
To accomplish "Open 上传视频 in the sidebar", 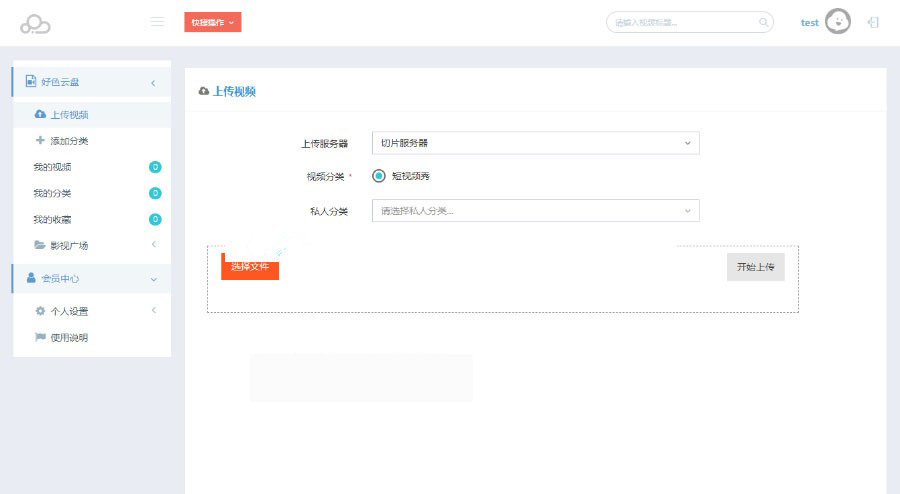I will coord(69,115).
